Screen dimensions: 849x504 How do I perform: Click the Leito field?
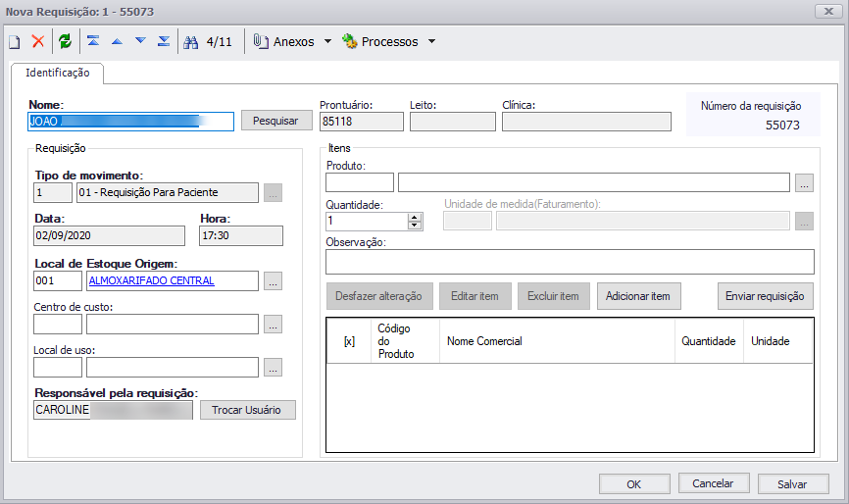click(x=453, y=122)
